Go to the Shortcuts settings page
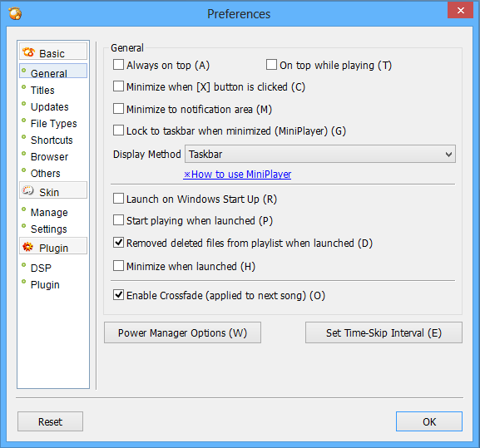The image size is (480, 448). coord(52,140)
